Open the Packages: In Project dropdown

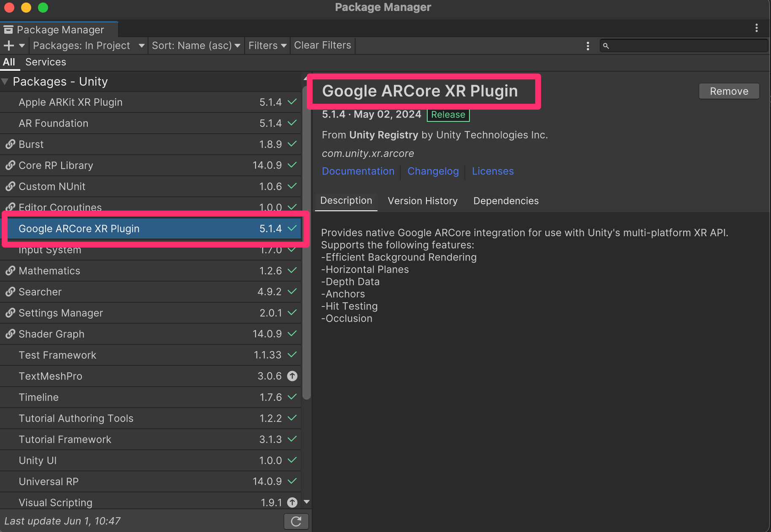click(89, 46)
